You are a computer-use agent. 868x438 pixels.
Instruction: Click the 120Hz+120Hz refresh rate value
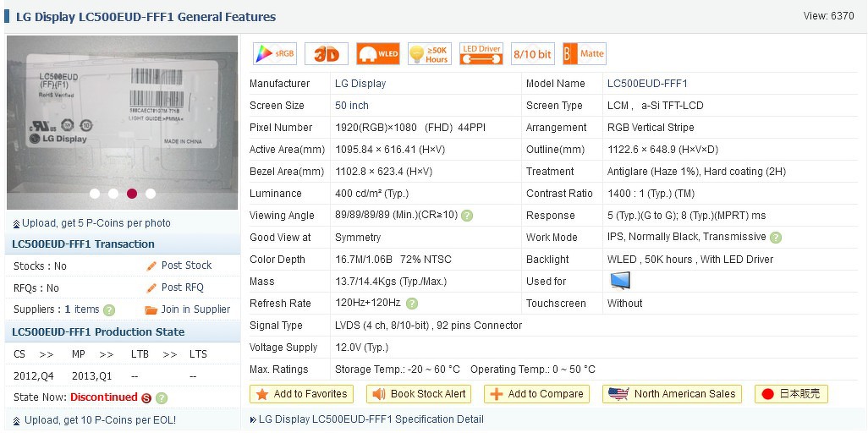[x=367, y=303]
